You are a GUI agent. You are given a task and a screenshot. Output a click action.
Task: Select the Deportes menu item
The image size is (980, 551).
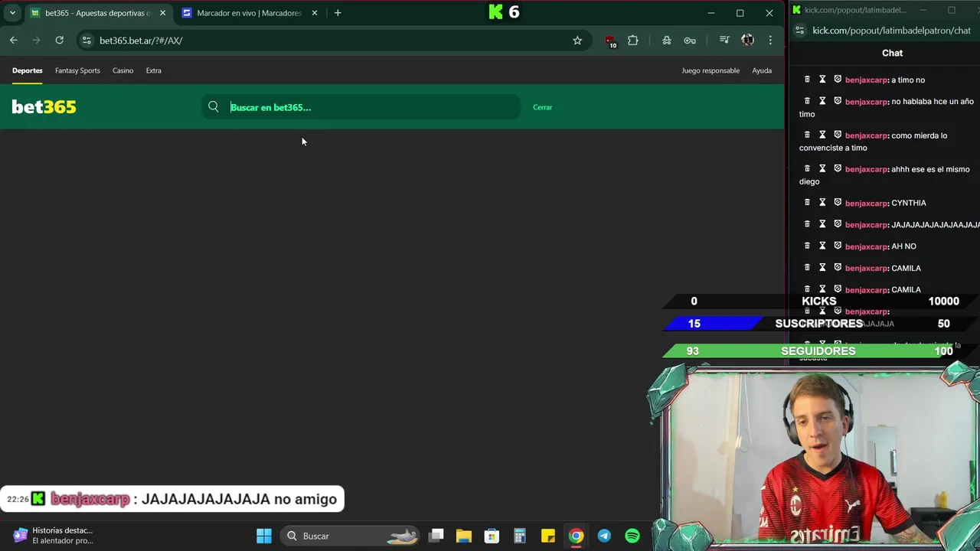[28, 70]
